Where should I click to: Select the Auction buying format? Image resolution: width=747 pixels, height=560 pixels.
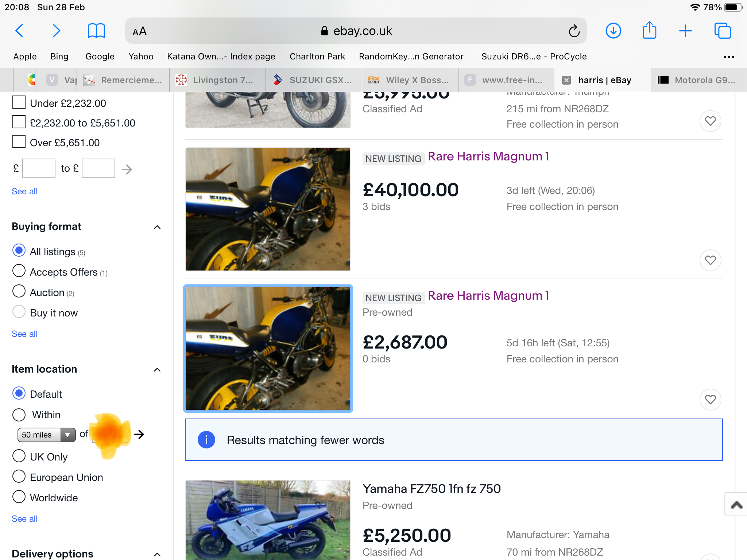pyautogui.click(x=19, y=291)
